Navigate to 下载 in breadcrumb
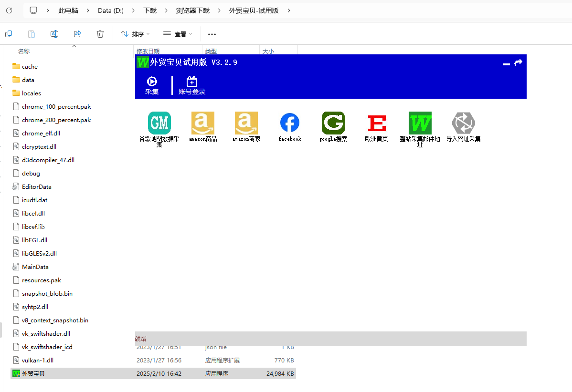This screenshot has height=392, width=572. pyautogui.click(x=150, y=10)
